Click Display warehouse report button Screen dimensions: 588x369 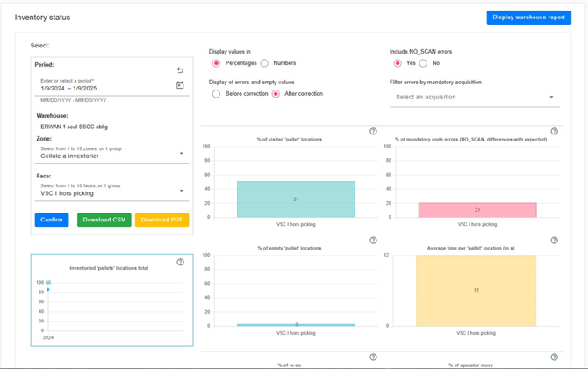click(528, 18)
